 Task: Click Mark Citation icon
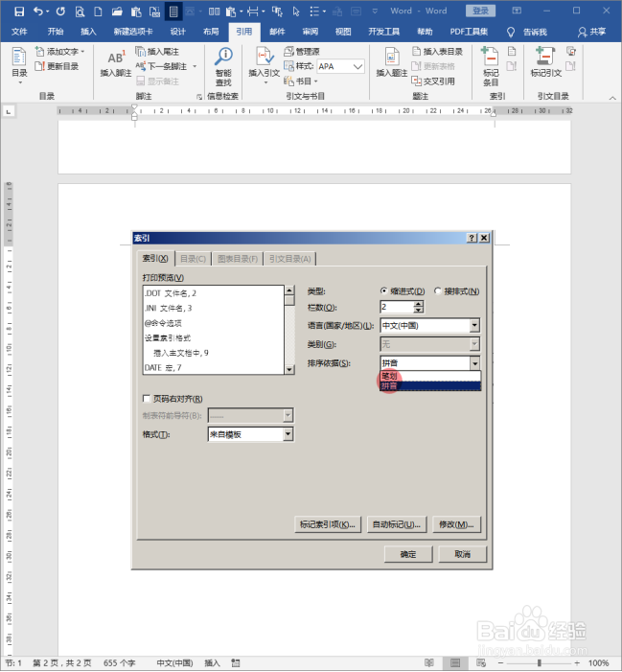pyautogui.click(x=546, y=63)
